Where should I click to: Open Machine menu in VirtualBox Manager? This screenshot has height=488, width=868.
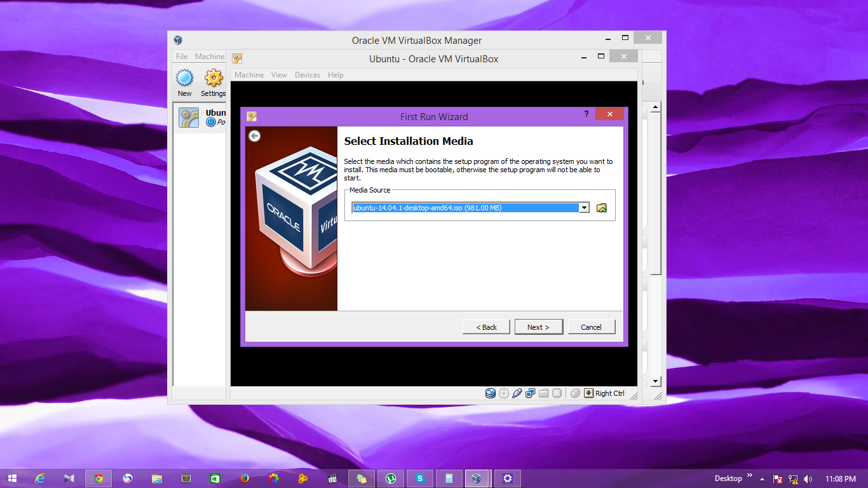[x=210, y=57]
